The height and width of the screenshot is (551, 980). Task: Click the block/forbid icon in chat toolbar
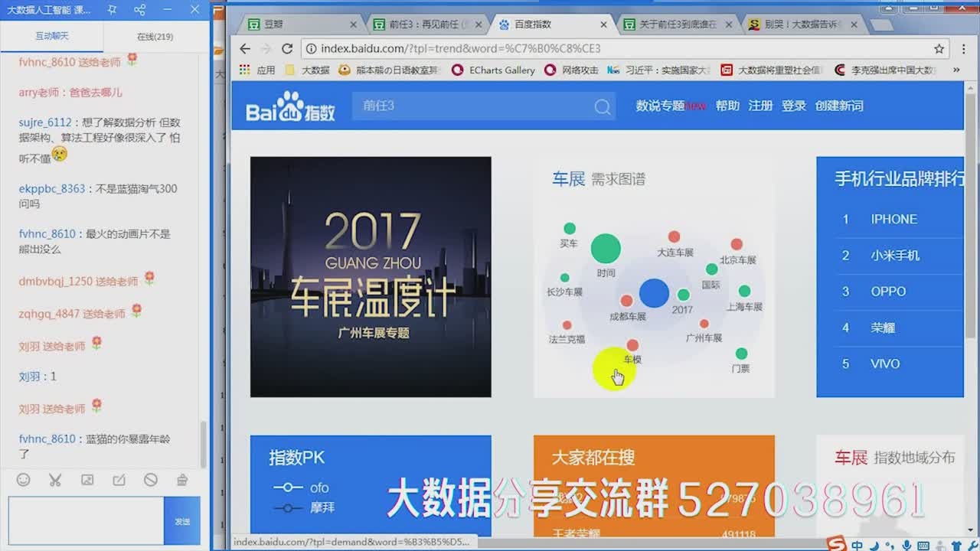click(150, 480)
